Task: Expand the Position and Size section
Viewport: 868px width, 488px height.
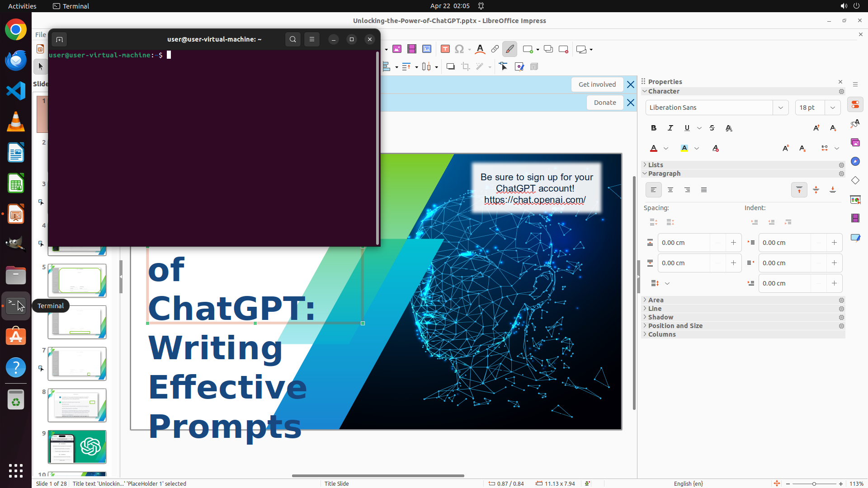Action: 675,326
